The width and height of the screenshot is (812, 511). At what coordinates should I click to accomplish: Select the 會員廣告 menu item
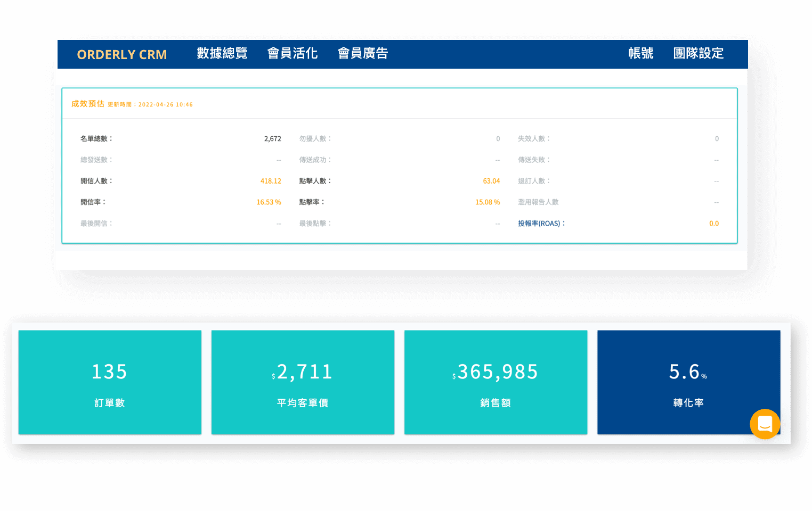point(363,53)
